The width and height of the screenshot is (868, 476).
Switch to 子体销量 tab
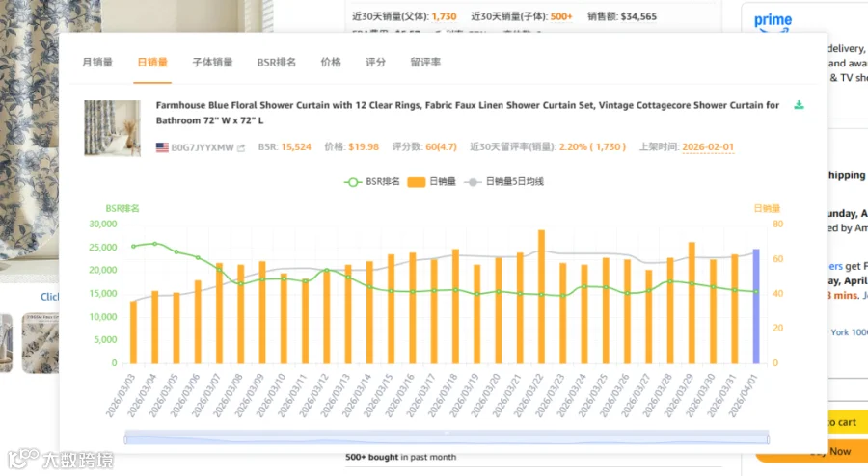[212, 63]
